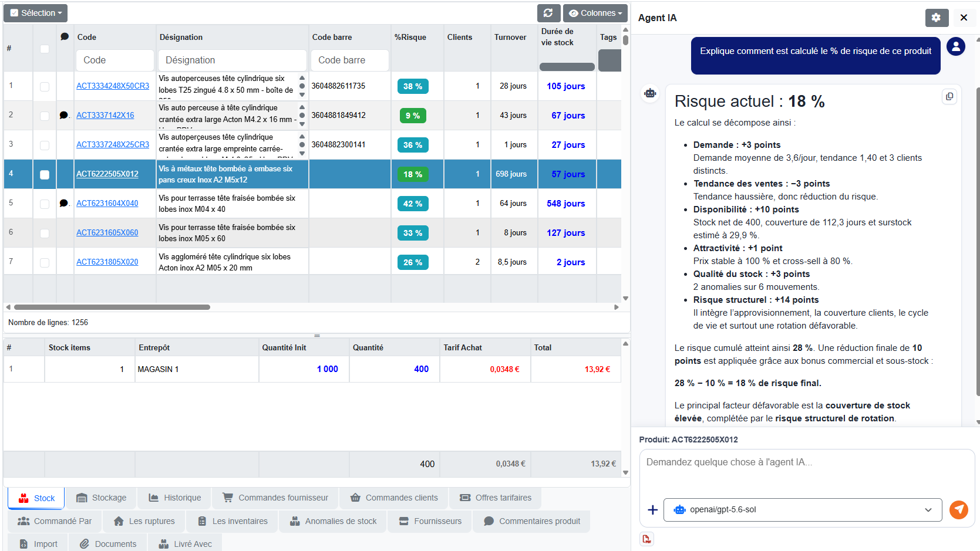The image size is (980, 551).
Task: Open Commandes fournisseur tab
Action: click(x=275, y=498)
